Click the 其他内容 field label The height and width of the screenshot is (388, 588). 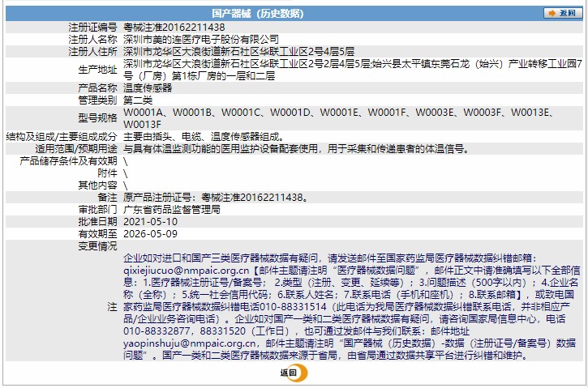click(x=97, y=185)
